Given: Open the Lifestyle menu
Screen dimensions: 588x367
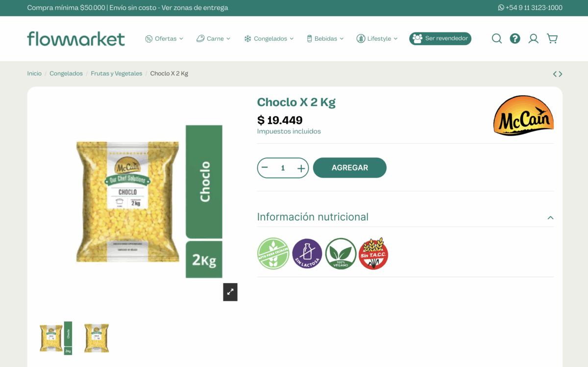Looking at the screenshot, I should point(377,39).
